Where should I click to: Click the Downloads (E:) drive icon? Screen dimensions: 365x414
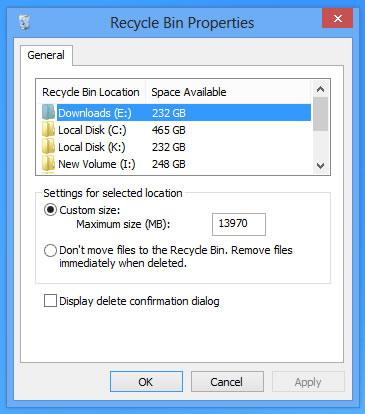pos(49,113)
